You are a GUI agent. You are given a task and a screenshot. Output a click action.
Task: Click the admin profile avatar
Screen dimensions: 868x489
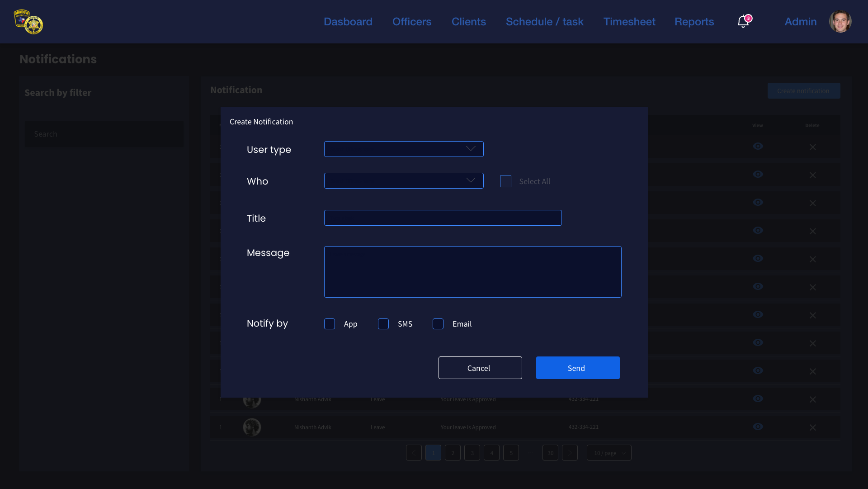[x=840, y=22]
